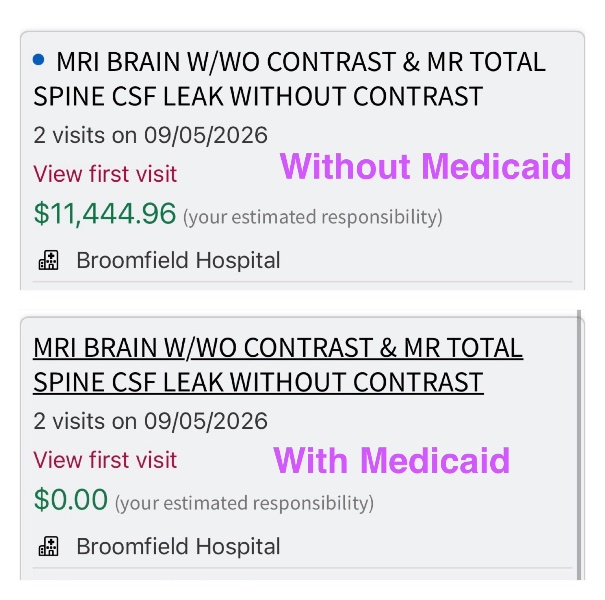Click the $11,444.96 estimated amount

tap(105, 213)
